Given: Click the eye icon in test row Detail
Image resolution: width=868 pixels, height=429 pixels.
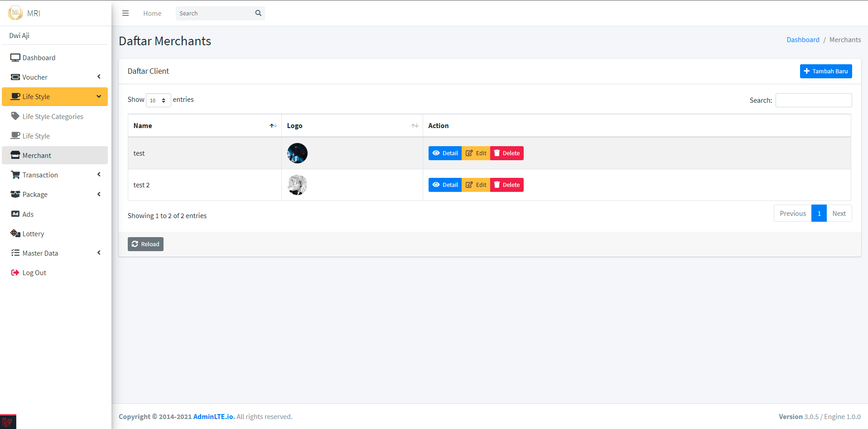Looking at the screenshot, I should coord(436,153).
